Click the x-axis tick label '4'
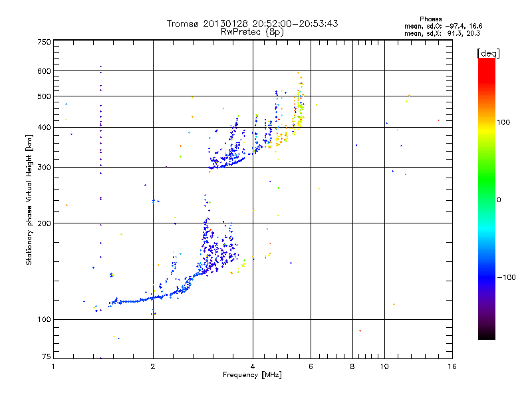Screen dimensions: 532x399 tap(253, 366)
